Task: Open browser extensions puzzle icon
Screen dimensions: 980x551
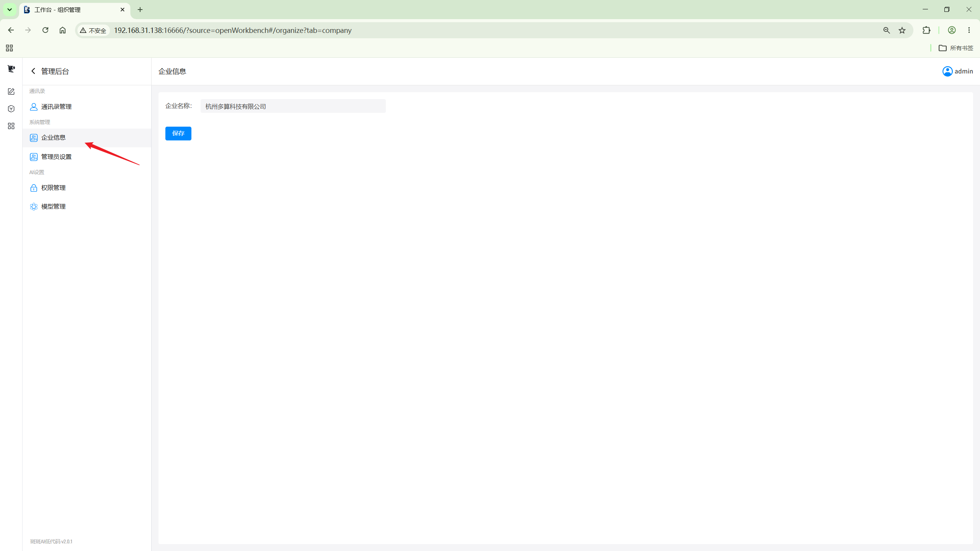Action: pos(926,30)
